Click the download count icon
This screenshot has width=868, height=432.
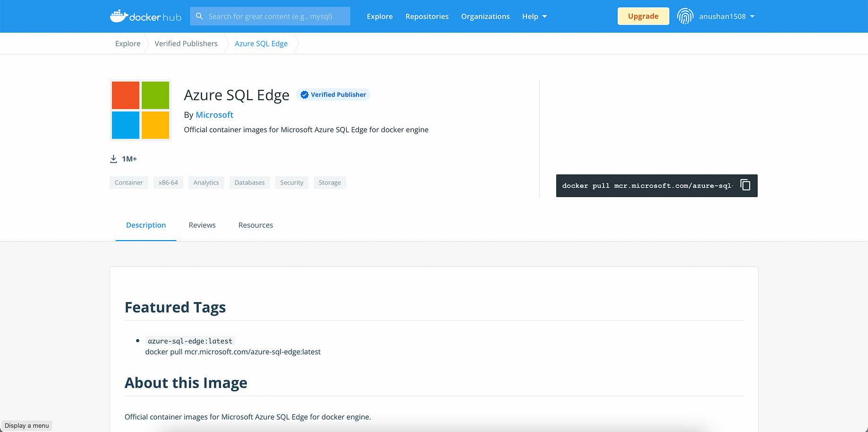[x=113, y=159]
